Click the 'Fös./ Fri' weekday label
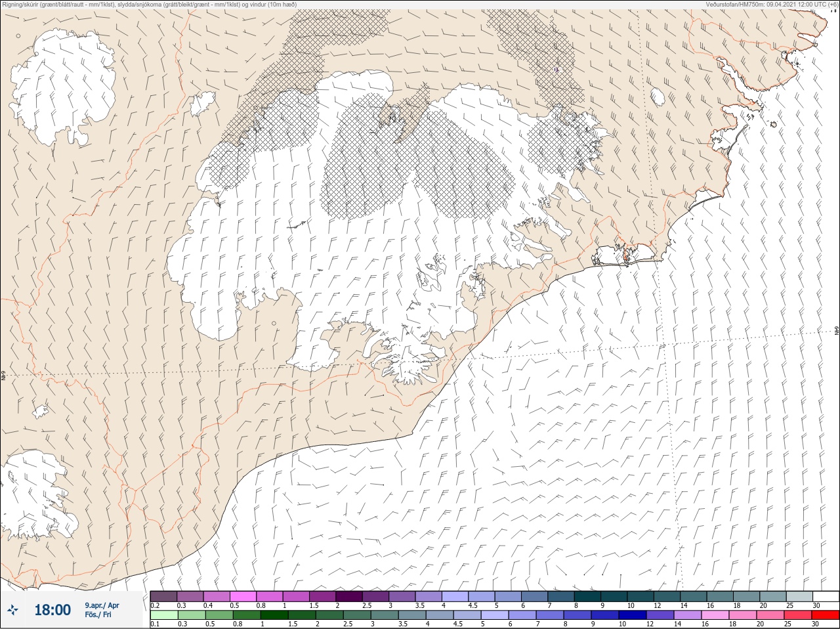Screen dimensions: 840x629 [x=98, y=615]
